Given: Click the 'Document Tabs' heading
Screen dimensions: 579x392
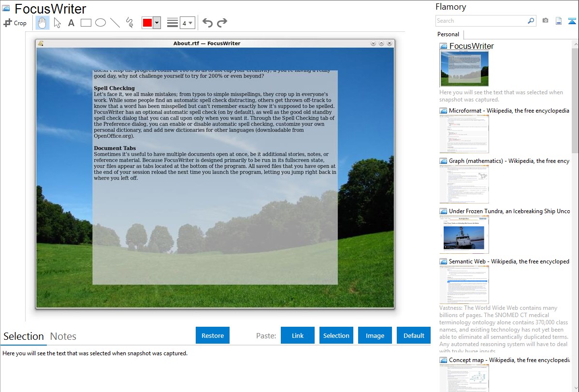Looking at the screenshot, I should click(x=115, y=148).
